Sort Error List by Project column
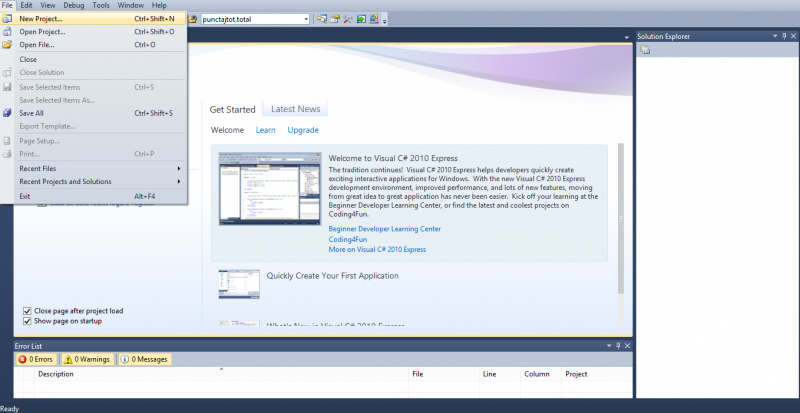This screenshot has width=800, height=413. pos(597,374)
